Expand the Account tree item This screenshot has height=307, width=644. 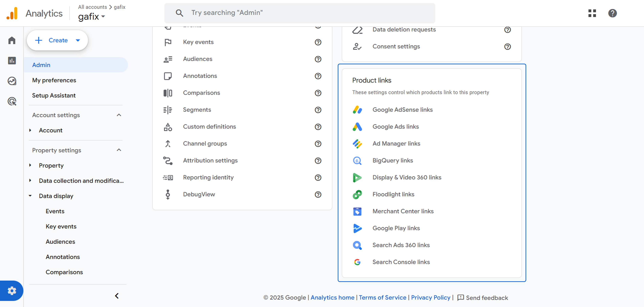[x=30, y=130]
